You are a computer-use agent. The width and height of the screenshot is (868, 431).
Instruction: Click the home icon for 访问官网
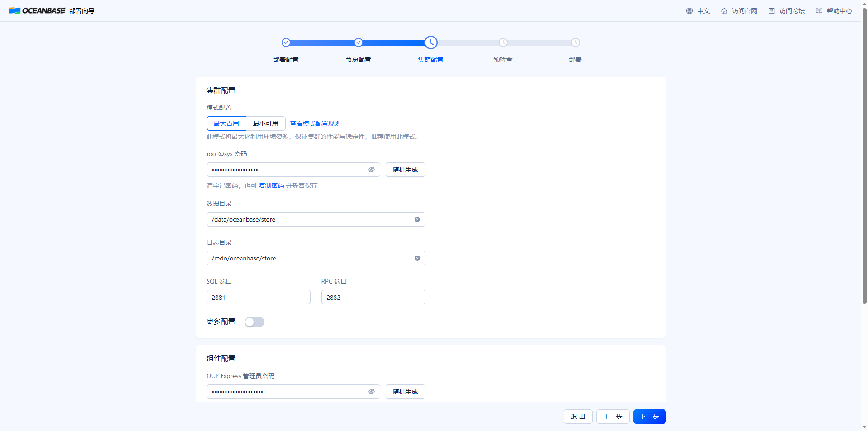point(724,11)
